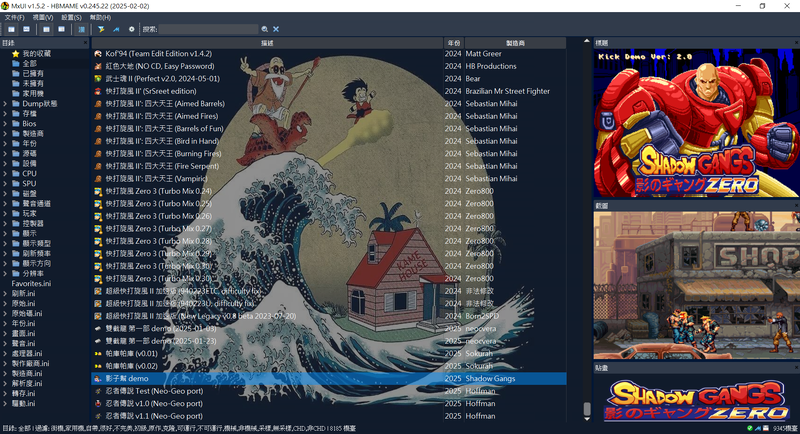Viewport: 800px width, 434px height.
Task: Click the icon of 雙截龍 第一部 demo (2025-01-03)
Action: (98, 328)
